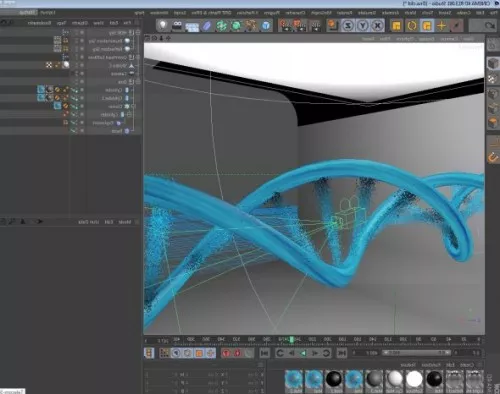The width and height of the screenshot is (500, 394).
Task: Adjust the timeline preview range slider
Action: click(x=416, y=352)
